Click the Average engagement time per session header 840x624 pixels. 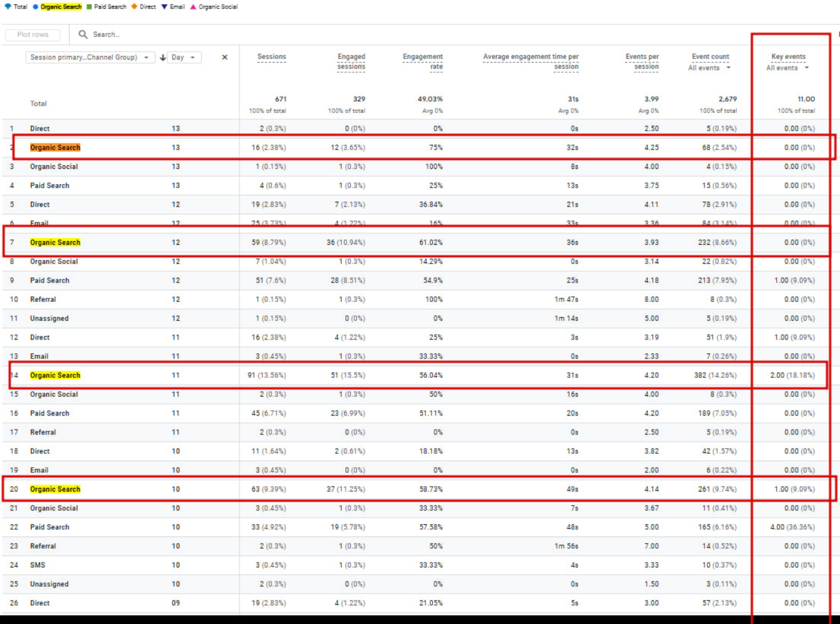click(531, 61)
